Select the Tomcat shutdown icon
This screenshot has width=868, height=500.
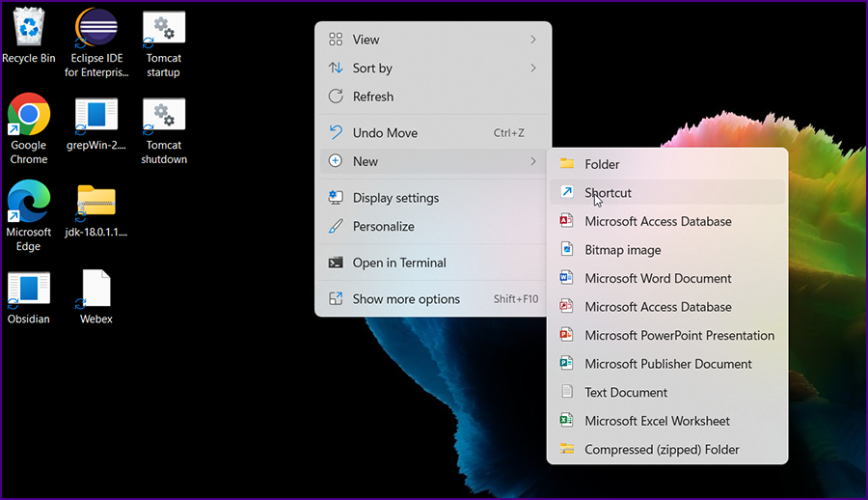[164, 116]
